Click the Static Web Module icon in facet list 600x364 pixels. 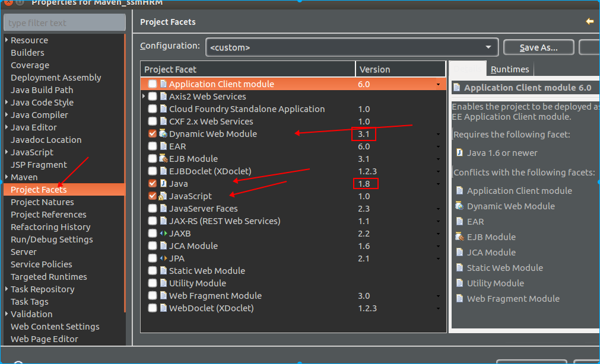coord(163,271)
